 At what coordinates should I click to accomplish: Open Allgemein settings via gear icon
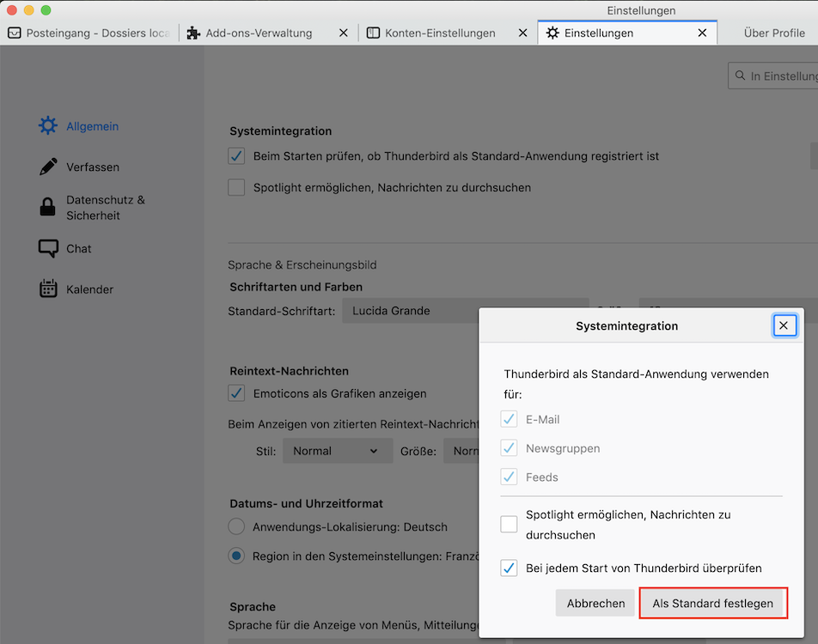[x=48, y=125]
